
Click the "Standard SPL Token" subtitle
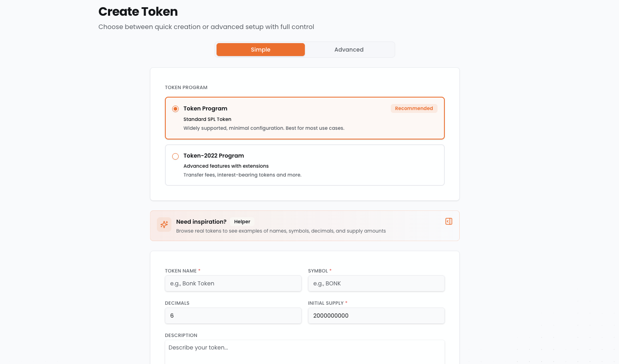(x=207, y=119)
